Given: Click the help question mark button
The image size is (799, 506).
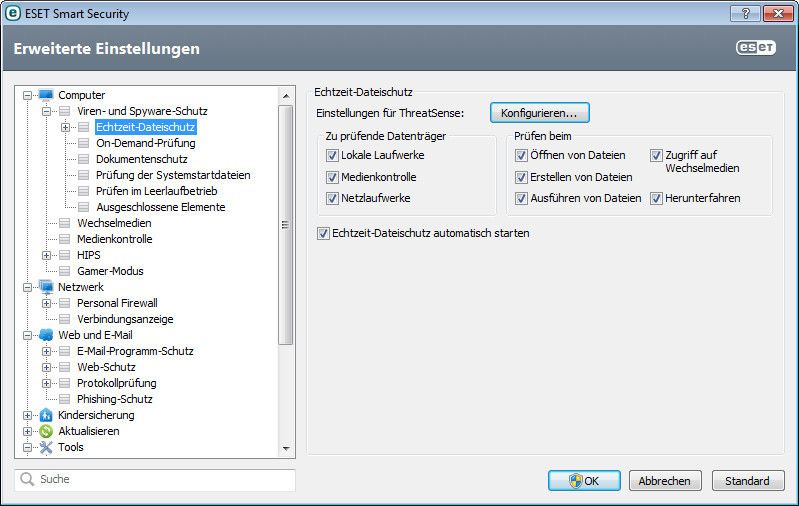Looking at the screenshot, I should tap(745, 13).
